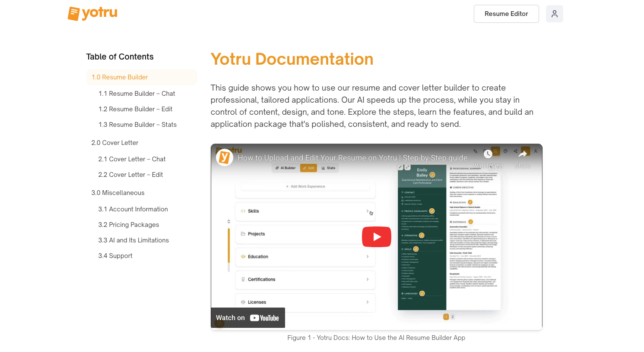The width and height of the screenshot is (644, 352).
Task: Click the Yotru Documentation heading
Action: tap(292, 59)
